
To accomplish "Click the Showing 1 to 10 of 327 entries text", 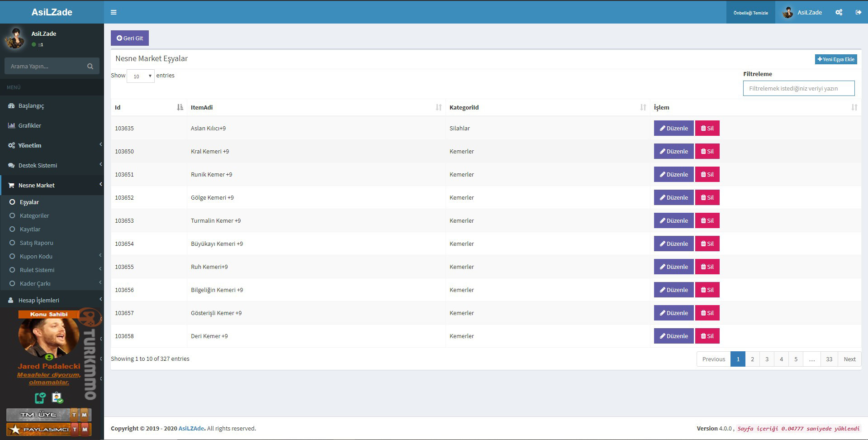I will click(150, 359).
